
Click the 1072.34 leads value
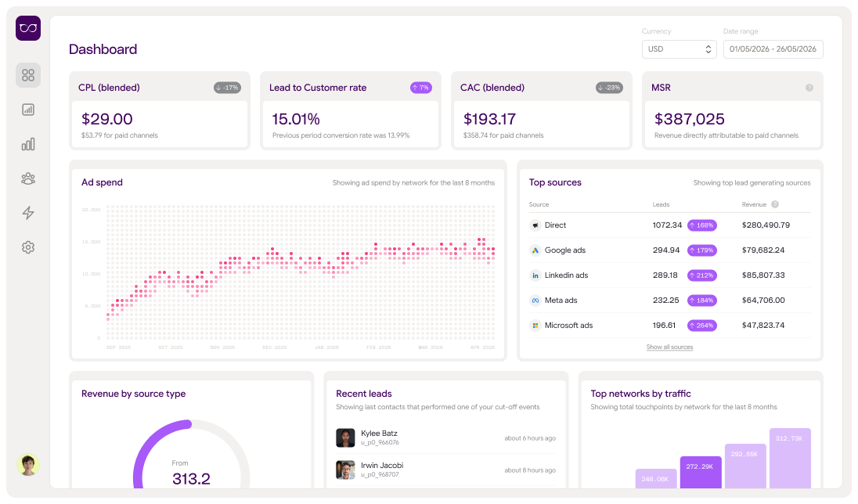[x=667, y=225]
